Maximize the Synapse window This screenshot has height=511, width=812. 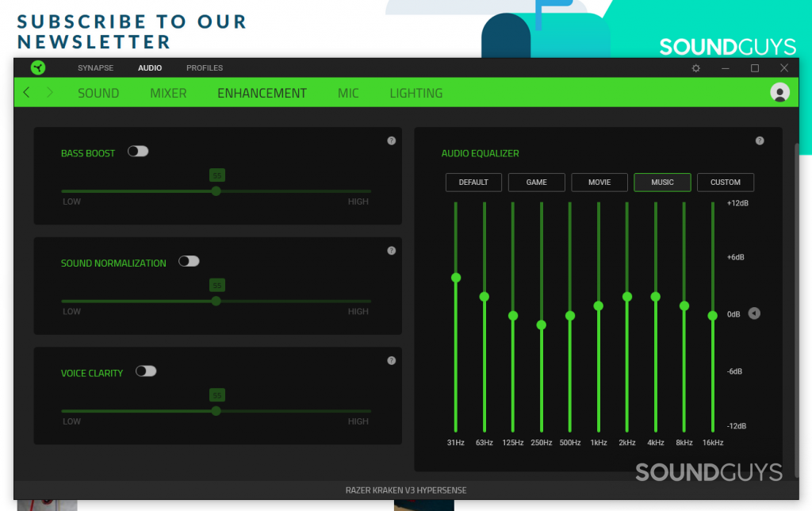755,68
